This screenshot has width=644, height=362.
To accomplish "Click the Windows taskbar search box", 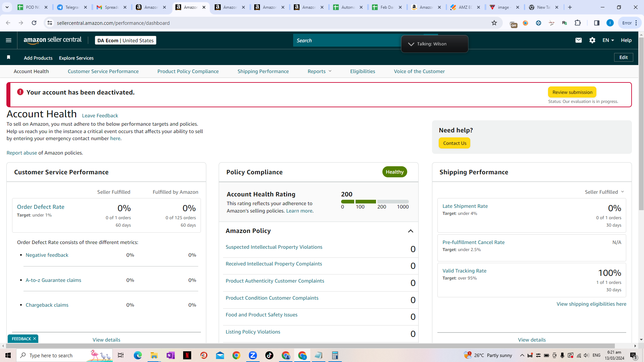I will 64,355.
